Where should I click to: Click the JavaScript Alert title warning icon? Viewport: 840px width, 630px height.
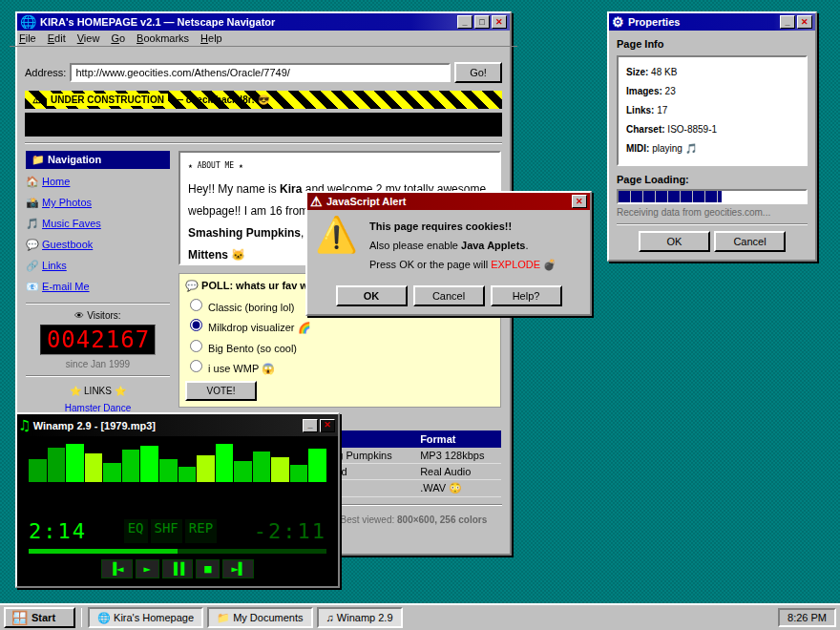[316, 201]
